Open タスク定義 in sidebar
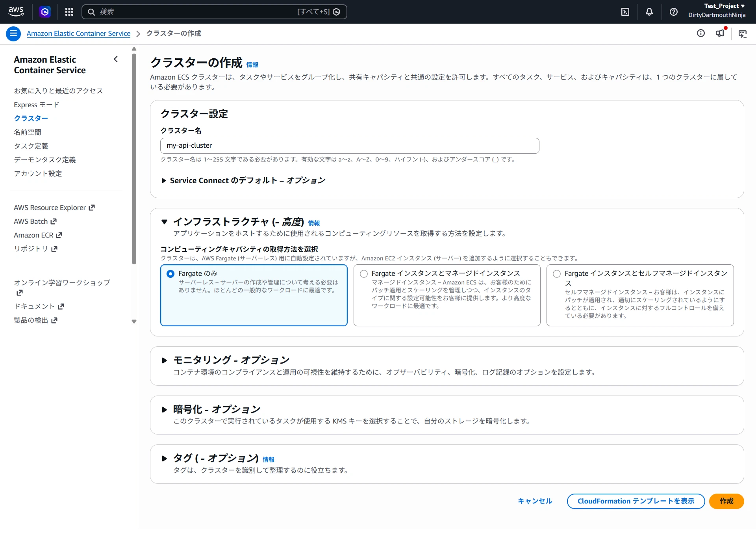Viewport: 756px width, 546px height. click(x=31, y=146)
